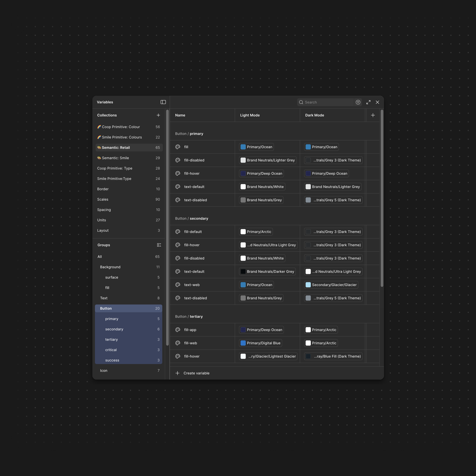Select the Coop Primitive: Colour collection
This screenshot has height=476, width=476.
(121, 127)
